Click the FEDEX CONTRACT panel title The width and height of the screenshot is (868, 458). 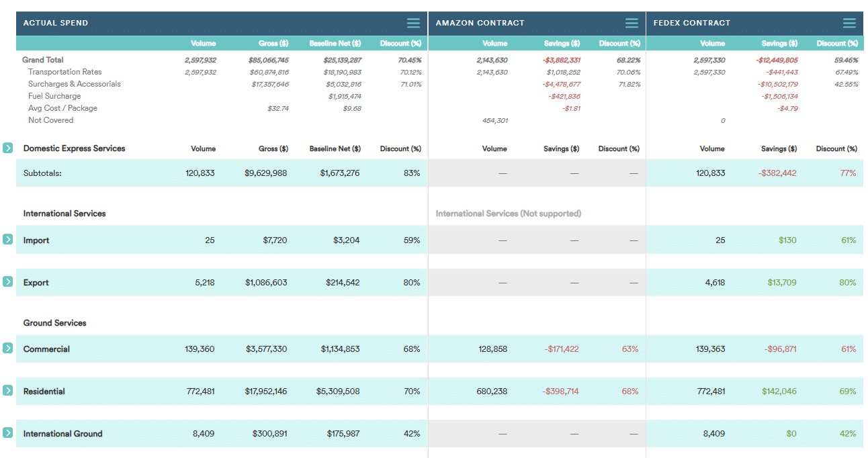[691, 23]
